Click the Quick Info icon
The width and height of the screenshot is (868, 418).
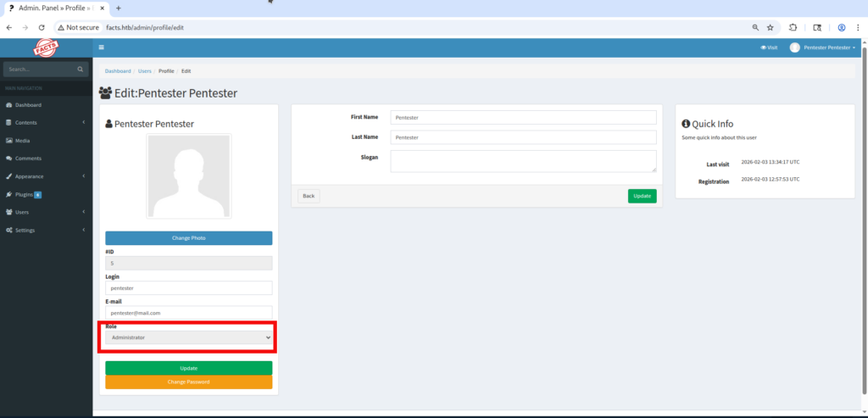coord(686,124)
